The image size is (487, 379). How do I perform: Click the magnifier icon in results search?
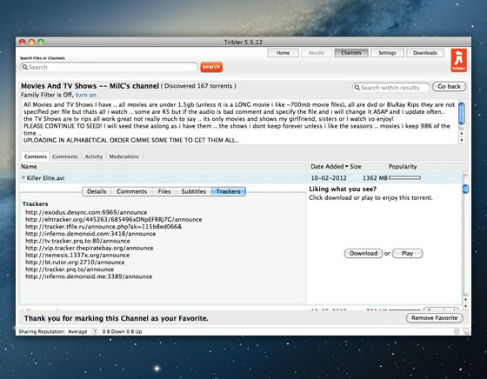tap(357, 87)
